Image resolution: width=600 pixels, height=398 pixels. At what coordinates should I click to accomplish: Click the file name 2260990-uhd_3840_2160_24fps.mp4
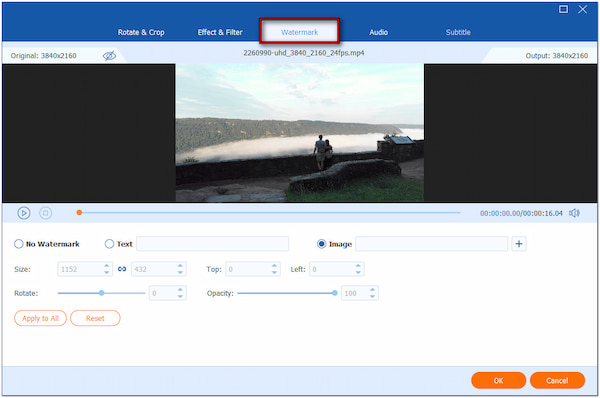click(304, 53)
